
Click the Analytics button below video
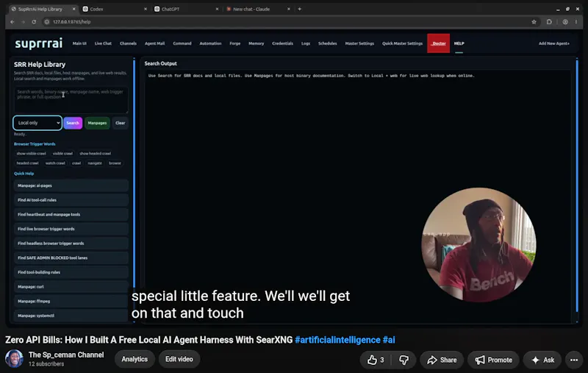135,359
